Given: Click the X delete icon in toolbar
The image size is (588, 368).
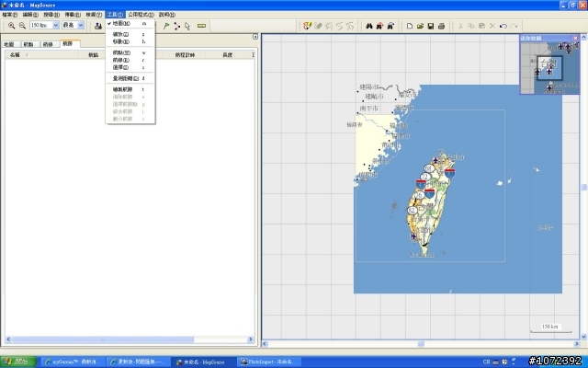Looking at the screenshot, I should (492, 26).
